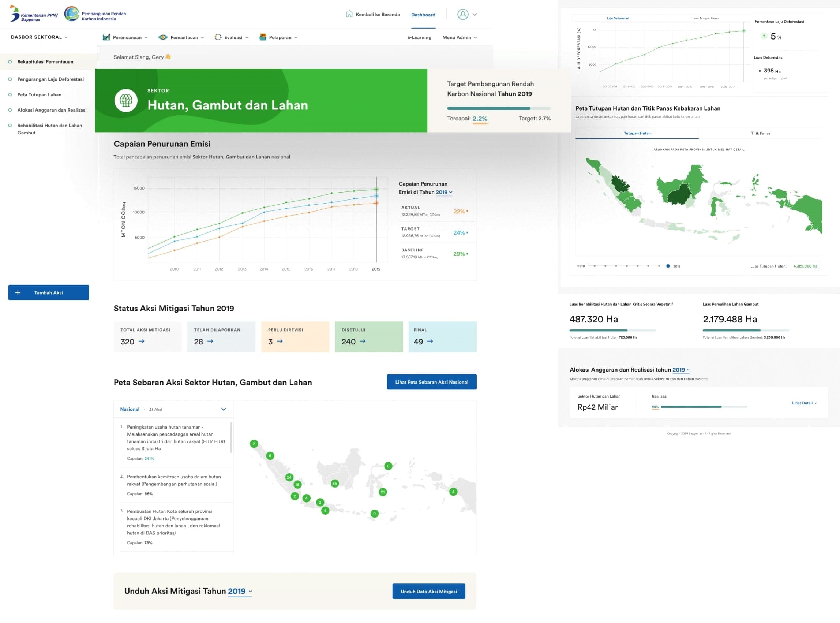Click arrow next to Total Aksi Mitigasi 320
This screenshot has height=623, width=840.
pyautogui.click(x=141, y=341)
